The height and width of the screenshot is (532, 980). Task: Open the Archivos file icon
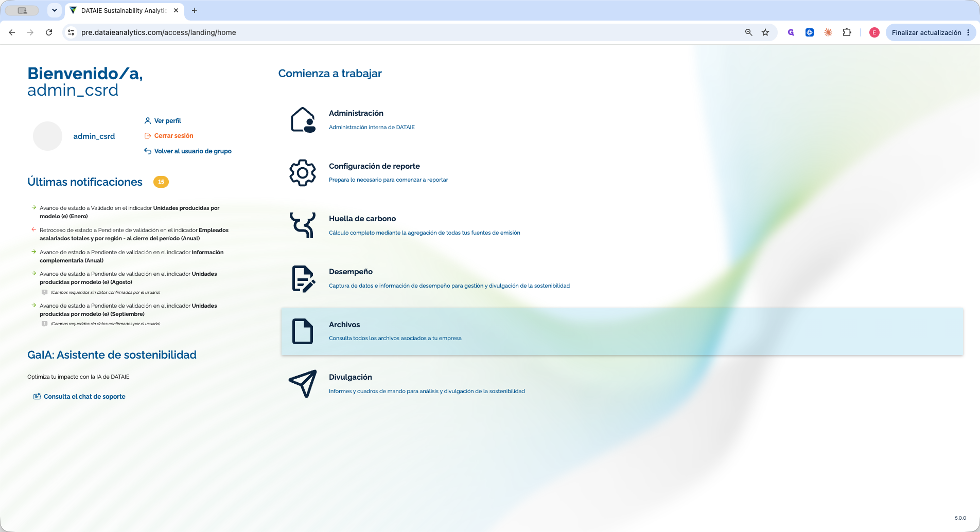[x=303, y=331]
